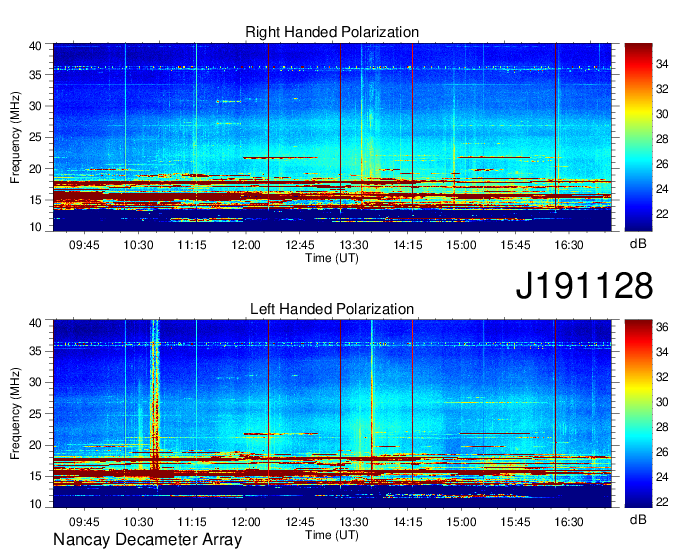
Task: Click the Right Handed Polarization spectrogram image
Action: coord(332,137)
